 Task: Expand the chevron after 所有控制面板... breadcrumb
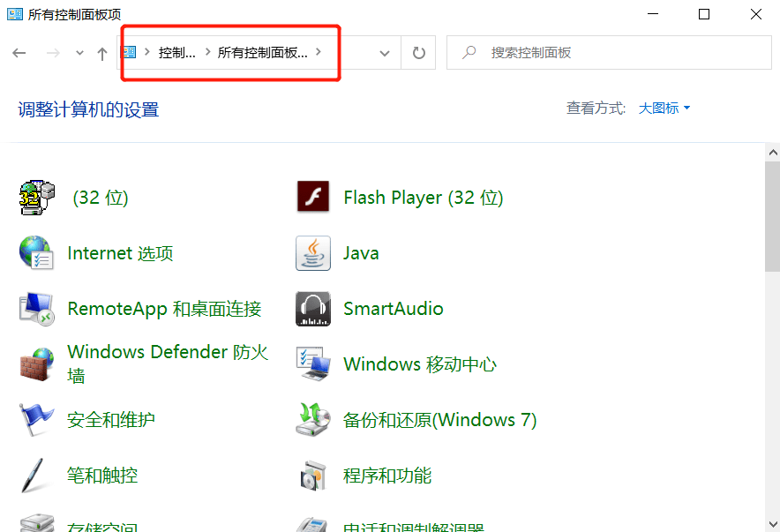coord(319,52)
